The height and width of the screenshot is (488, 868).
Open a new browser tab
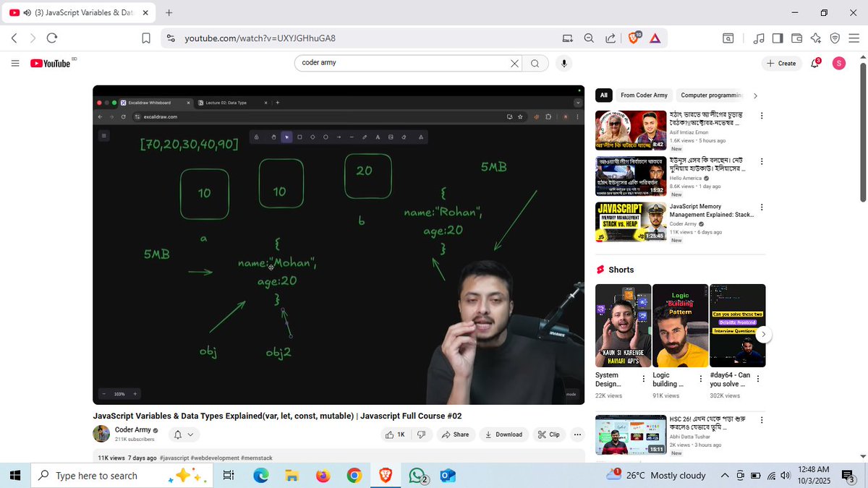click(169, 13)
